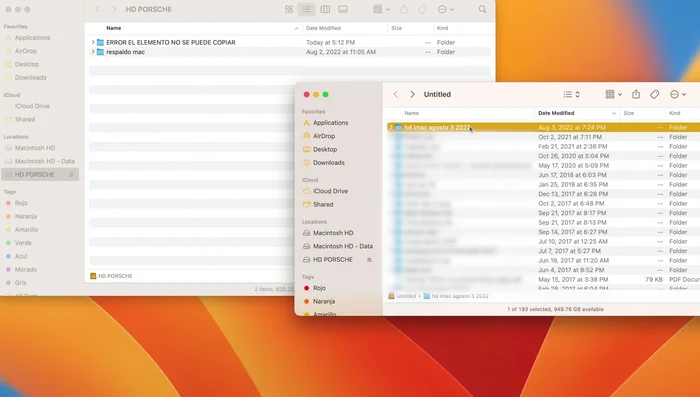Open Desktop in Untitled window sidebar
Image resolution: width=700 pixels, height=397 pixels.
click(325, 150)
